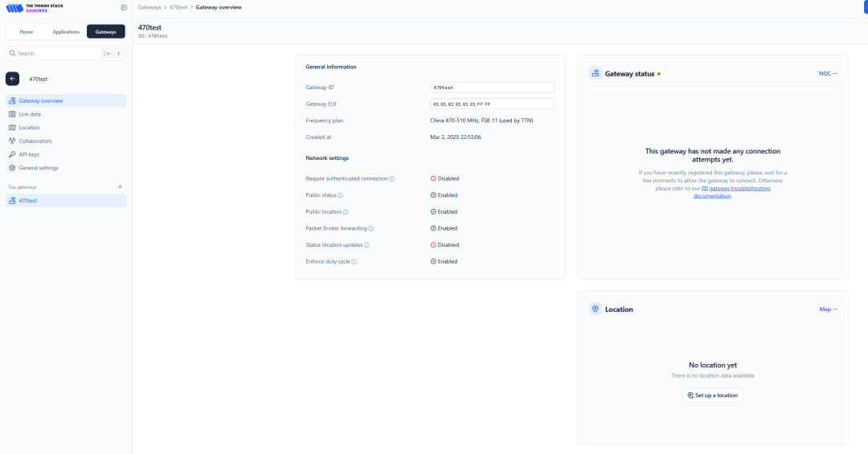868x454 pixels.
Task: Add a top gateway with plus icon
Action: (120, 187)
